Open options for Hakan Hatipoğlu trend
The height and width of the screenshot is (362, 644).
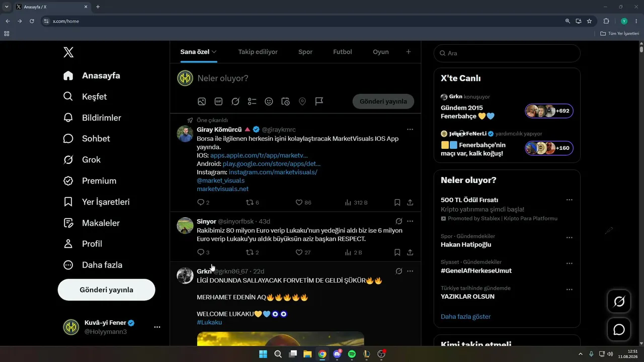pyautogui.click(x=569, y=237)
